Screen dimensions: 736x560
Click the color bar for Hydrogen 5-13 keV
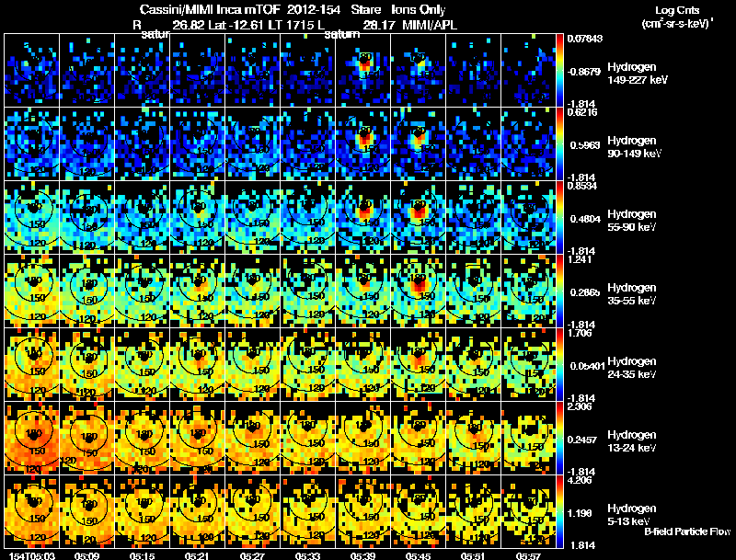click(x=559, y=512)
